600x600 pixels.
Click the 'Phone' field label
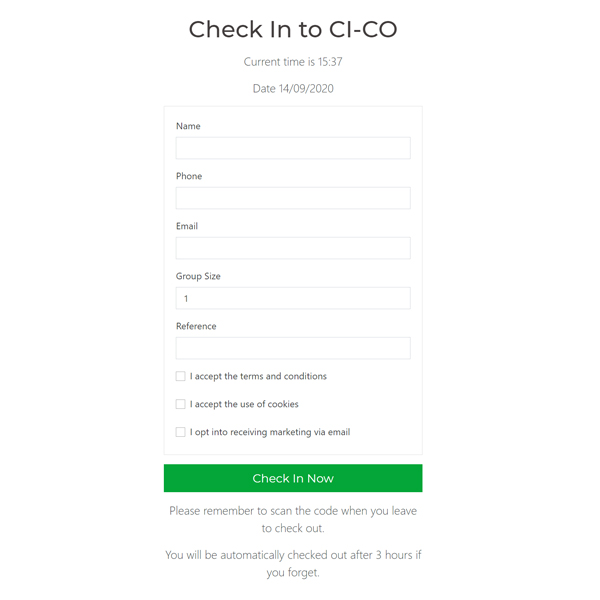tap(189, 176)
